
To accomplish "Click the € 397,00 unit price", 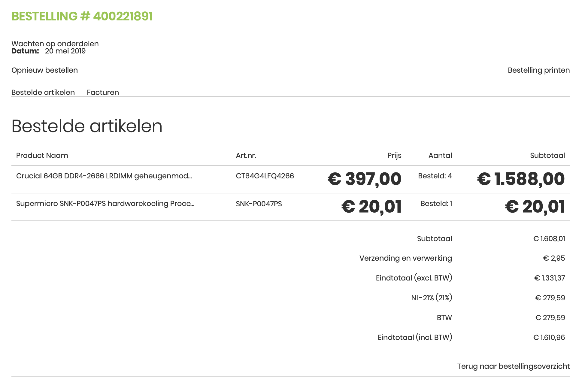I will click(364, 179).
